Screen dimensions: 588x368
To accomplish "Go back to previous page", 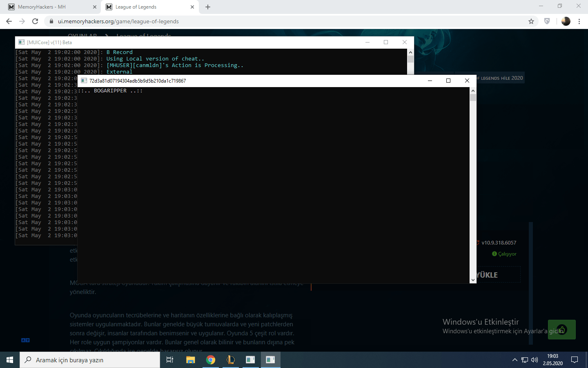I will pyautogui.click(x=9, y=21).
